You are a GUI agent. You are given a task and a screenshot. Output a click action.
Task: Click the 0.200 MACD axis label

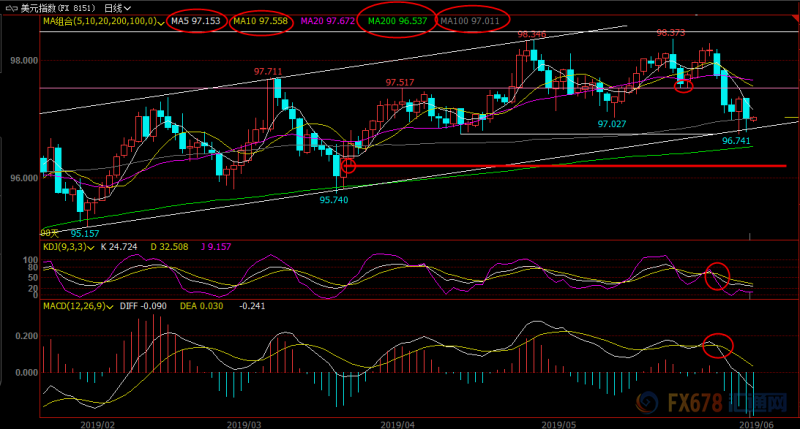pyautogui.click(x=27, y=336)
